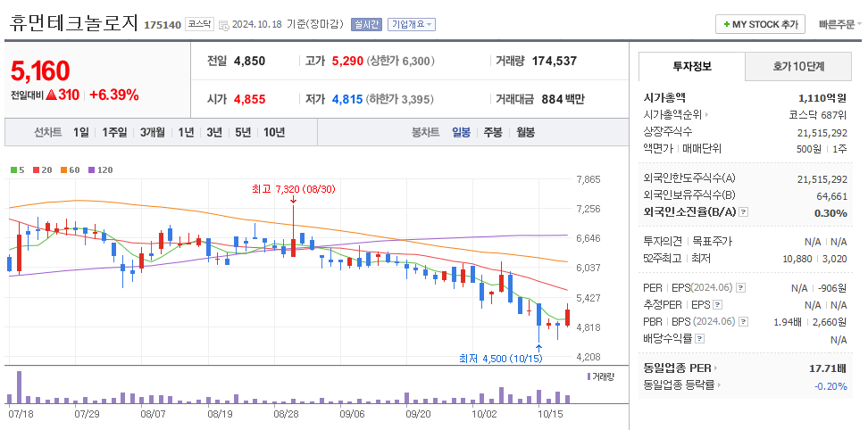Click the 코스닥 market badge
868x430 pixels.
(199, 24)
